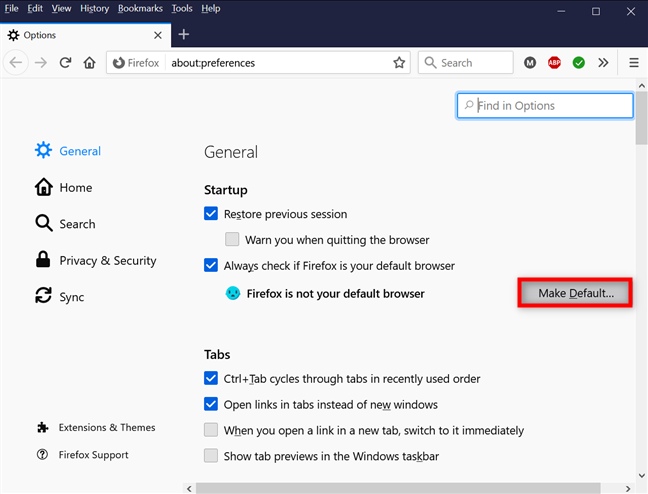The width and height of the screenshot is (648, 494).
Task: Open the File menu
Action: pos(11,8)
